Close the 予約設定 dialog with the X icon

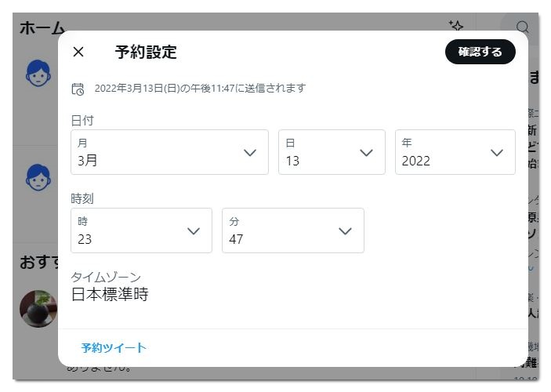(x=78, y=52)
